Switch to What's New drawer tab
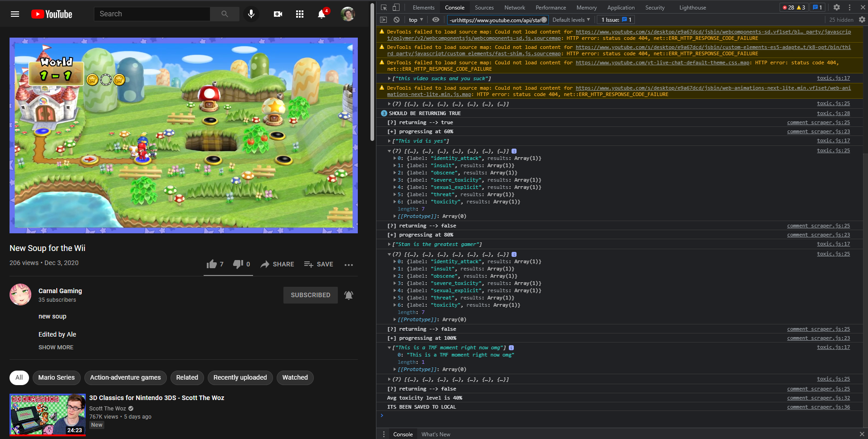The height and width of the screenshot is (439, 868). [436, 434]
